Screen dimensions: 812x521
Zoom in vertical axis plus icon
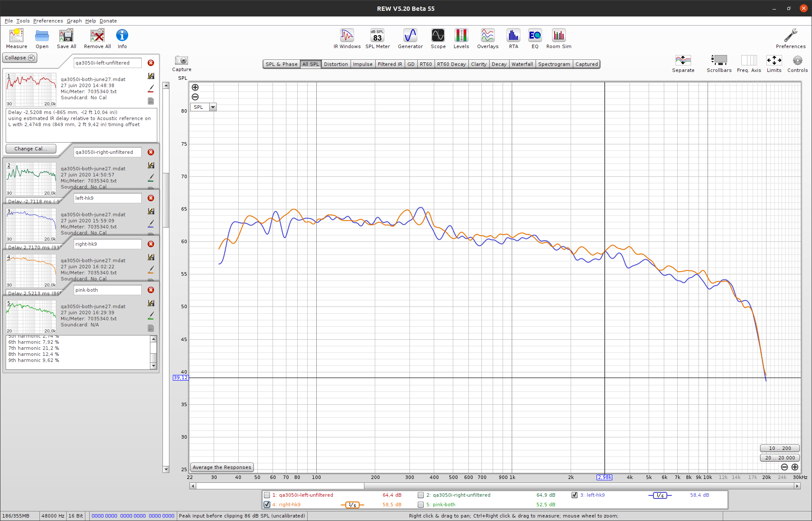click(195, 88)
